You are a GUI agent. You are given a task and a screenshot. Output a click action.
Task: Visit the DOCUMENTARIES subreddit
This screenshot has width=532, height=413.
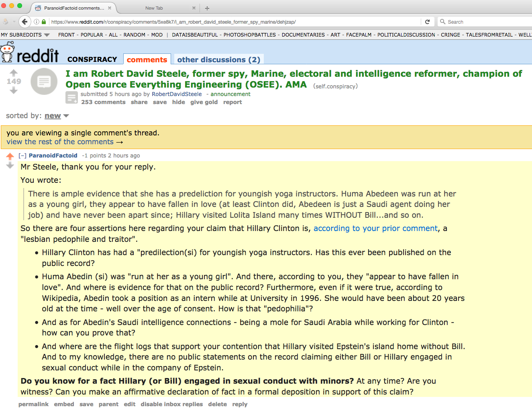303,35
